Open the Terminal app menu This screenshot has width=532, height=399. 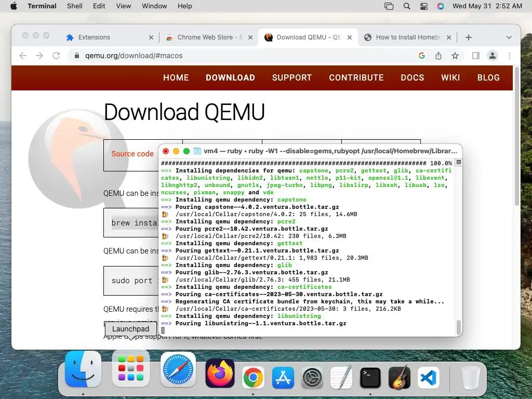click(x=42, y=6)
